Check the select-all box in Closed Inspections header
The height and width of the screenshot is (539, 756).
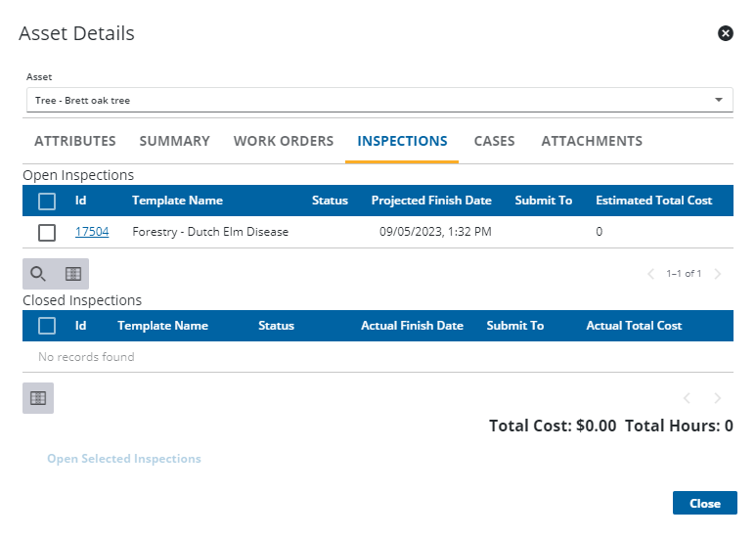pyautogui.click(x=47, y=326)
